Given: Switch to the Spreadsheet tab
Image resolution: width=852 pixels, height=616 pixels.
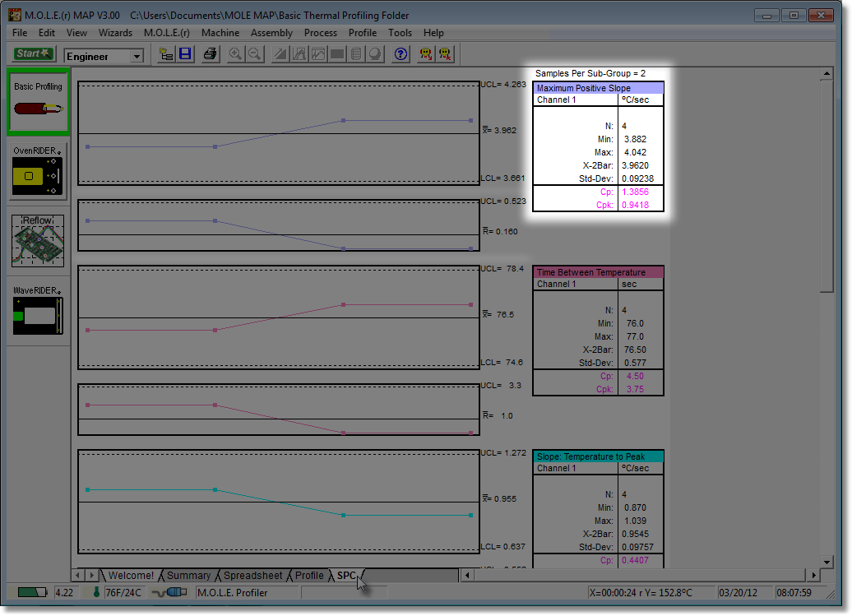Looking at the screenshot, I should (252, 575).
